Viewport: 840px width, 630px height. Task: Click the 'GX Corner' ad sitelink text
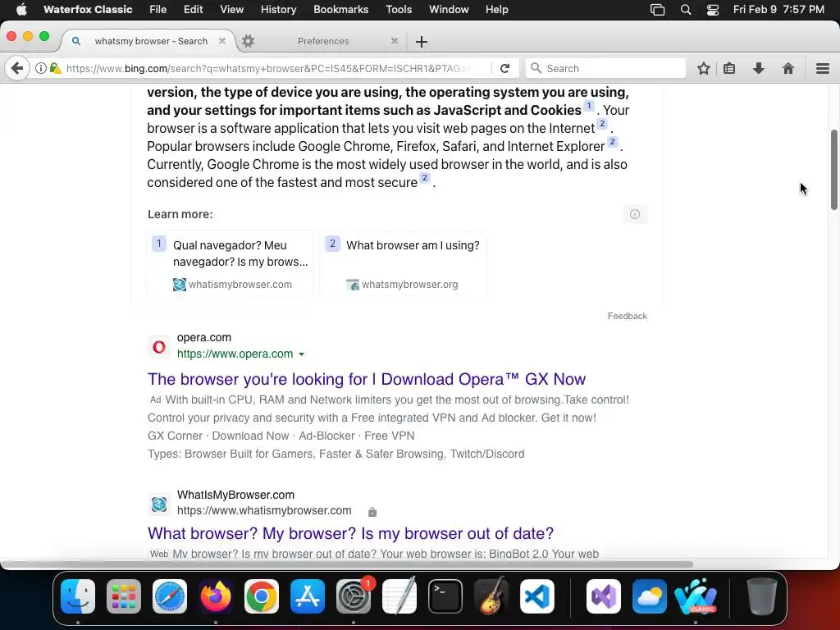click(x=176, y=436)
